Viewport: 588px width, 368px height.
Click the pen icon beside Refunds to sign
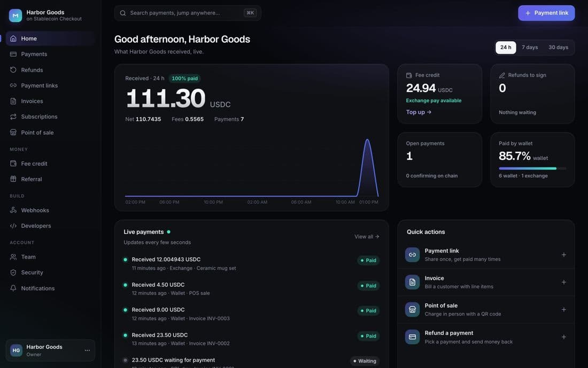(x=502, y=75)
